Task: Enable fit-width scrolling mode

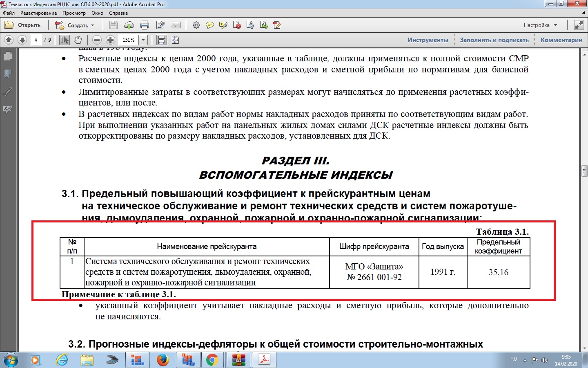Action: click(162, 40)
